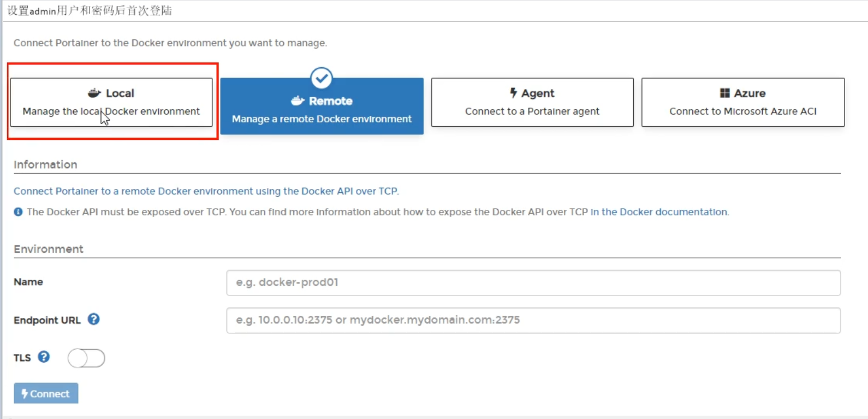Screen dimensions: 868x419
Task: Choose the Azure ACI connection option
Action: (x=743, y=102)
